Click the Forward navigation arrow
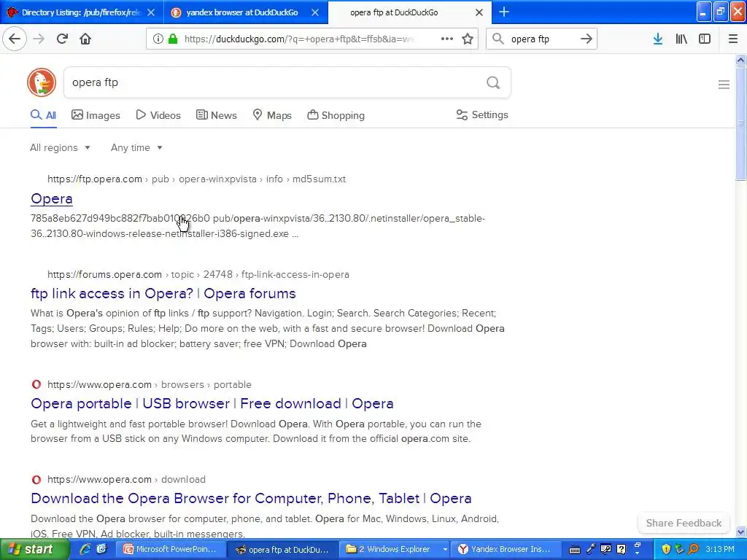This screenshot has height=560, width=747. click(x=39, y=39)
